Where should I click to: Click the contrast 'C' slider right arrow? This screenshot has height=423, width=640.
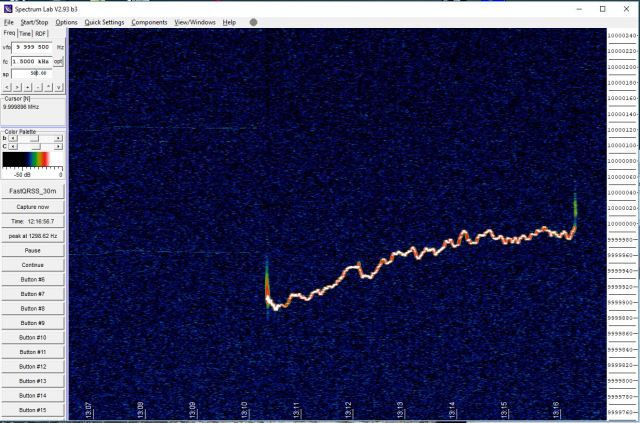click(x=59, y=146)
